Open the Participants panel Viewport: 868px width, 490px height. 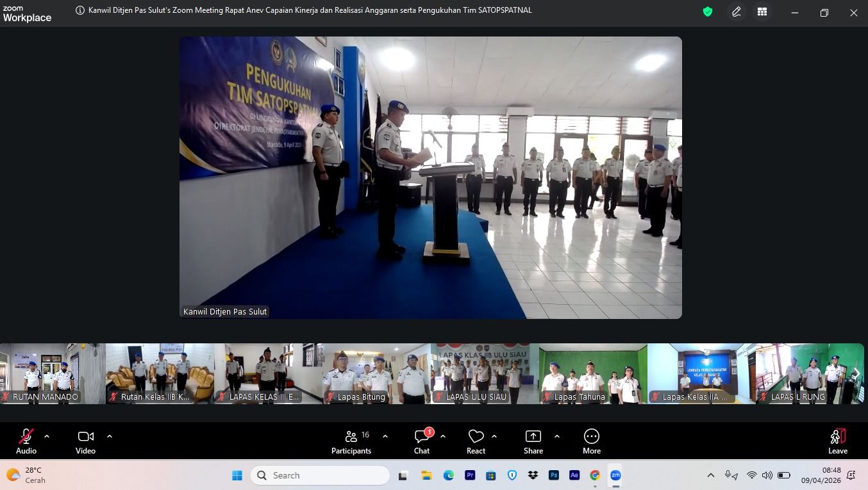(351, 441)
